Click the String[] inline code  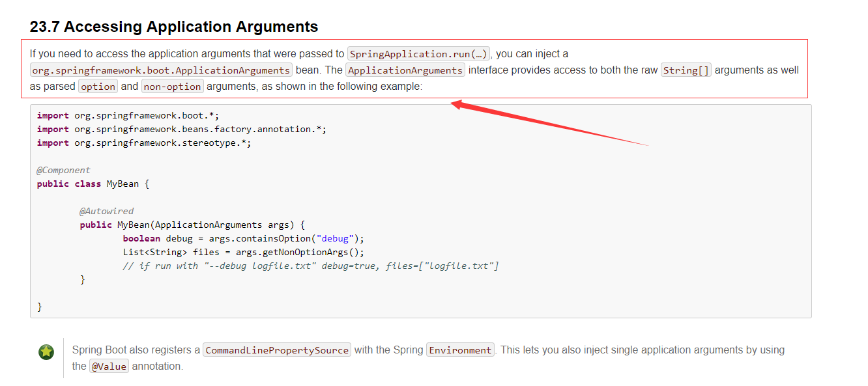(x=686, y=70)
